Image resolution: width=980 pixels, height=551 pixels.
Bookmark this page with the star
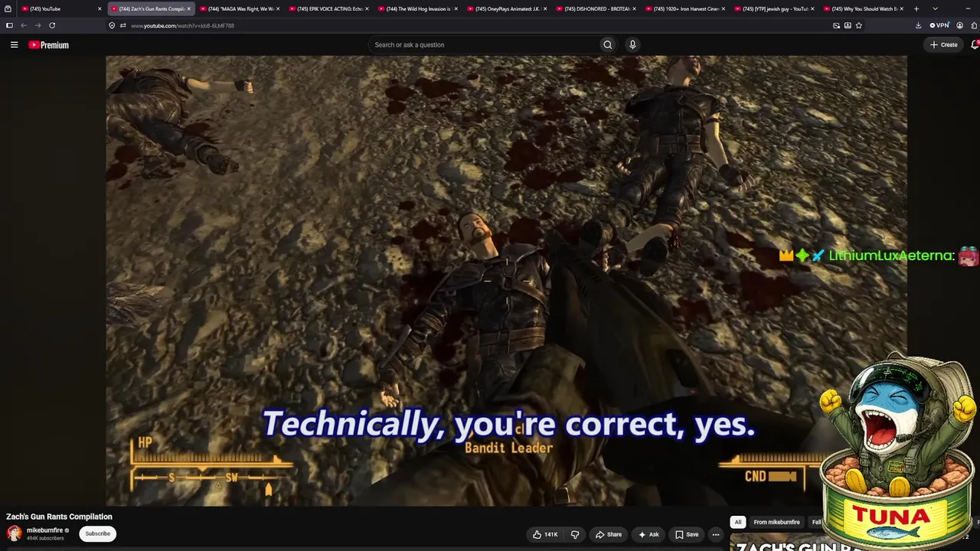pyautogui.click(x=859, y=25)
